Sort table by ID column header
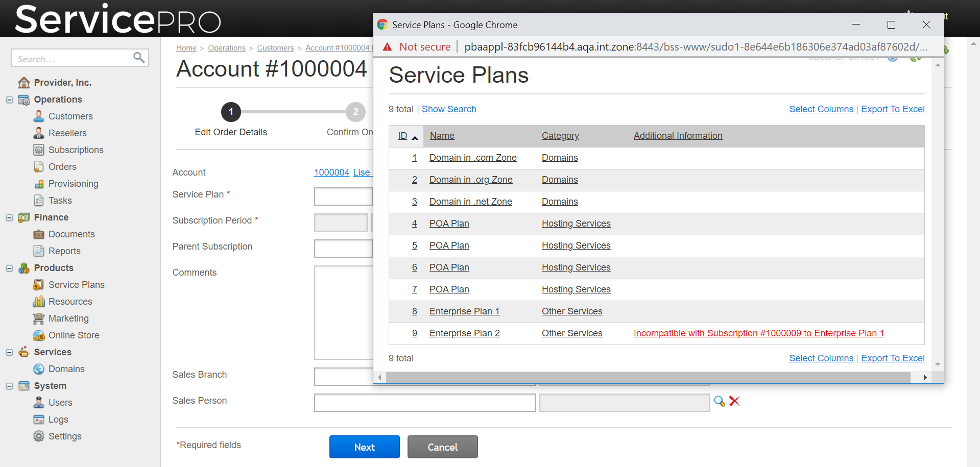The width and height of the screenshot is (980, 467). click(402, 136)
